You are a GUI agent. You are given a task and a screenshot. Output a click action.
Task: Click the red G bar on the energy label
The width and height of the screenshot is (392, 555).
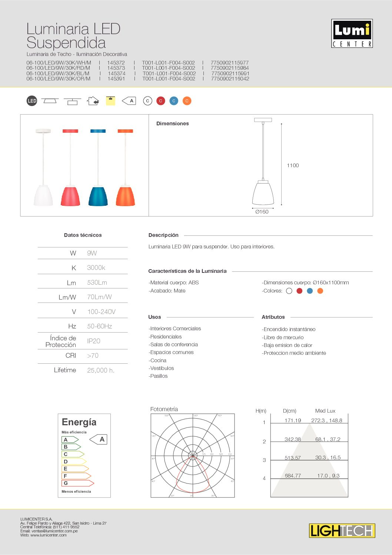pyautogui.click(x=78, y=483)
